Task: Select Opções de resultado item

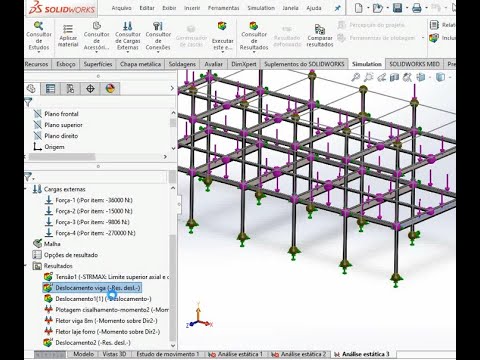Action: (65, 255)
